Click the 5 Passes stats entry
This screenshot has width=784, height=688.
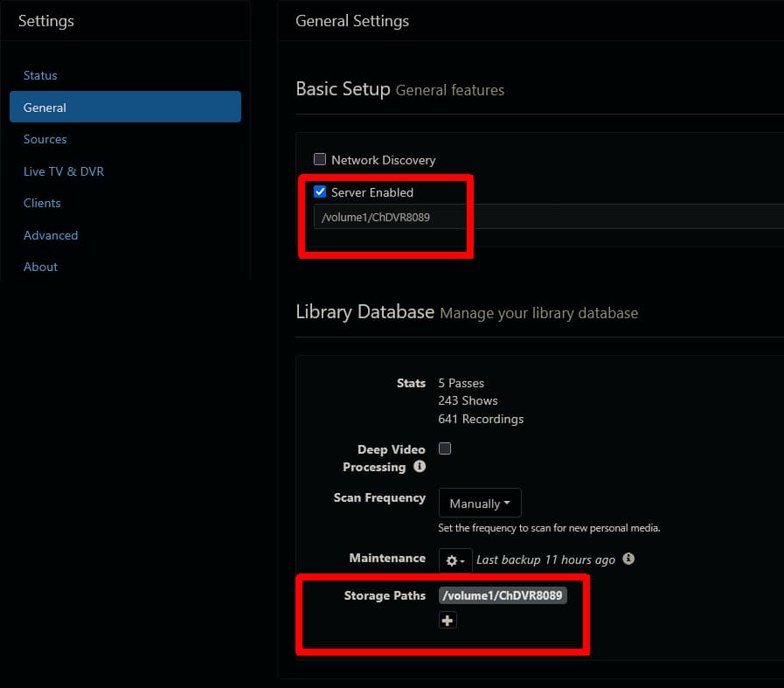pyautogui.click(x=461, y=383)
